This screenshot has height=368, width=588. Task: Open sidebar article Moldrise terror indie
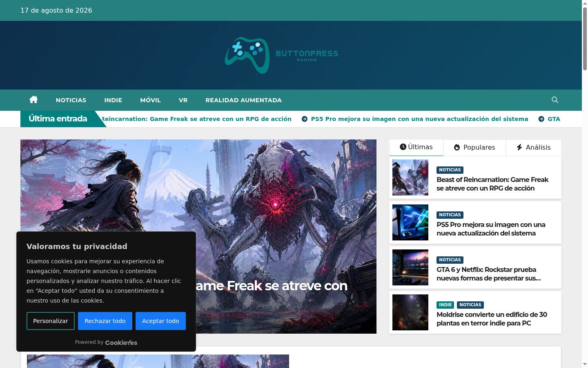[492, 319]
